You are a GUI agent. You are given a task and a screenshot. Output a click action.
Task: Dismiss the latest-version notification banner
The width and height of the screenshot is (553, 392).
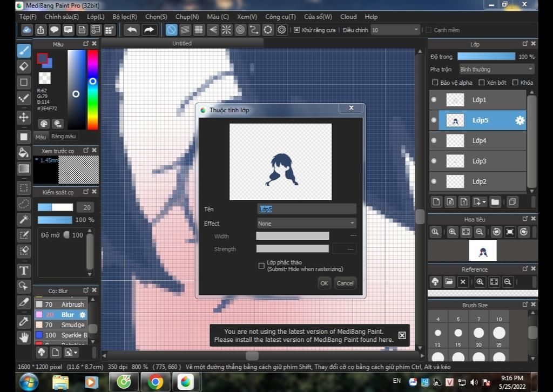coord(402,335)
